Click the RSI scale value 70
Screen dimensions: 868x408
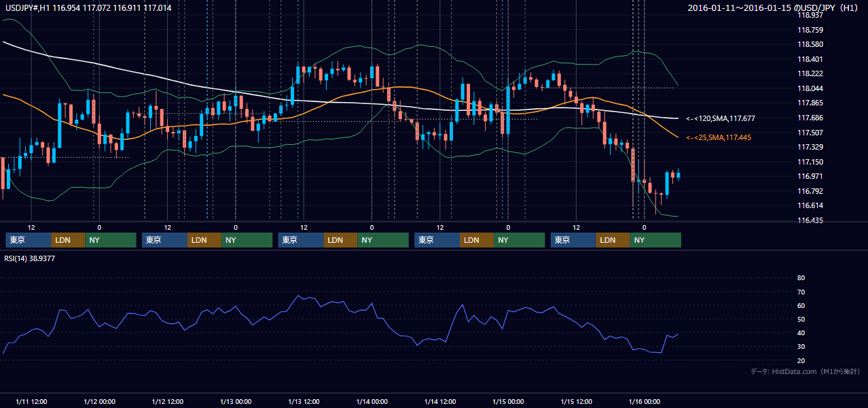point(801,292)
